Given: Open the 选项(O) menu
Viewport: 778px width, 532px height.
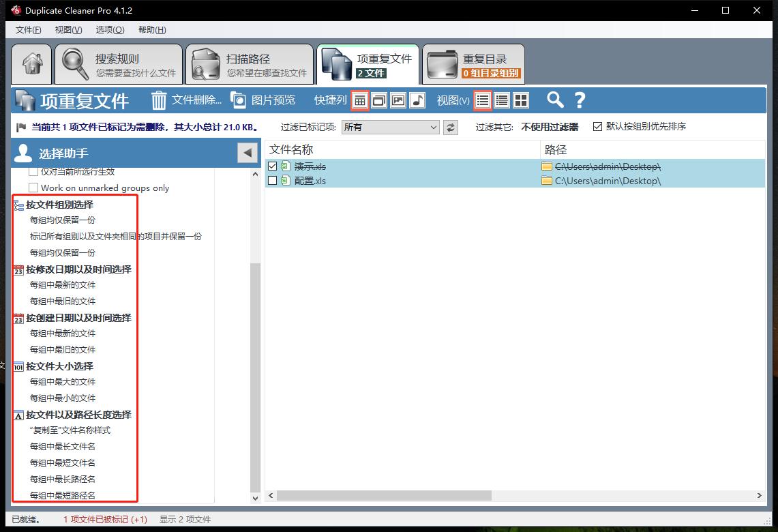Looking at the screenshot, I should click(x=110, y=30).
